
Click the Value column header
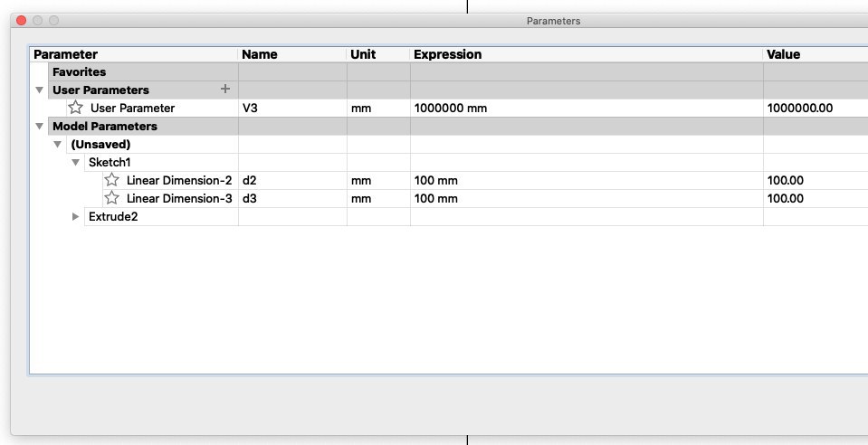point(816,54)
